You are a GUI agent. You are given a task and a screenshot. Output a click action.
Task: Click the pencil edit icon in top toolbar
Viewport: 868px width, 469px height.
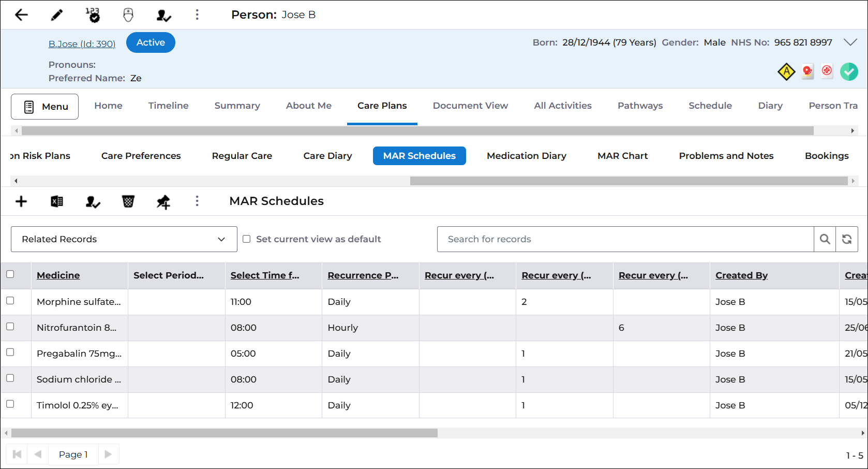point(57,15)
